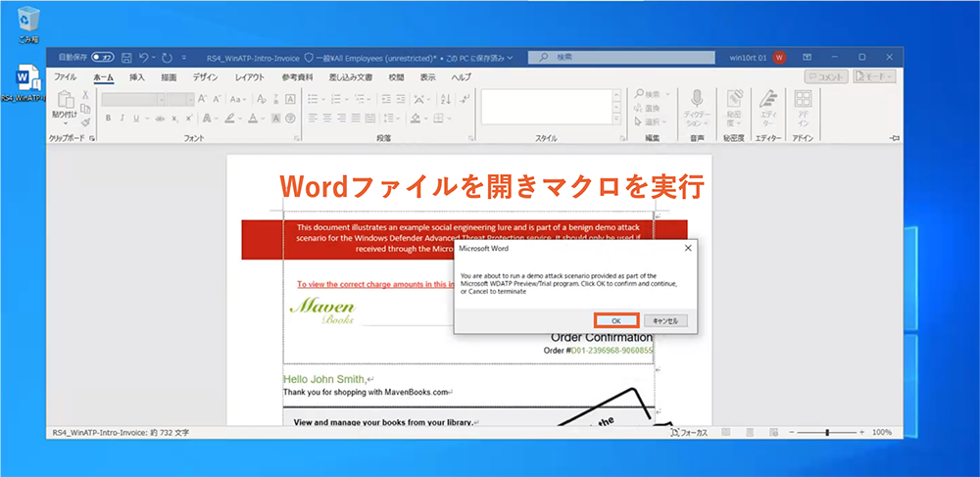Open the エディター editor pen icon

[x=769, y=100]
